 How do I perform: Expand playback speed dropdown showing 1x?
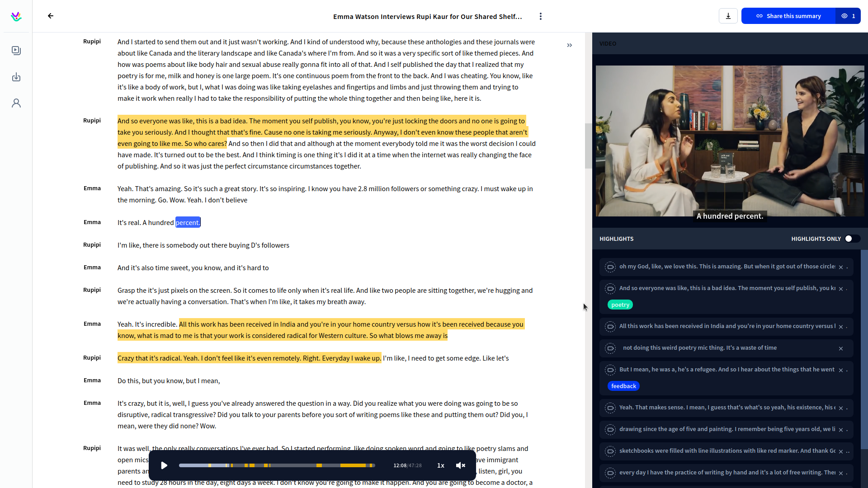pyautogui.click(x=441, y=465)
